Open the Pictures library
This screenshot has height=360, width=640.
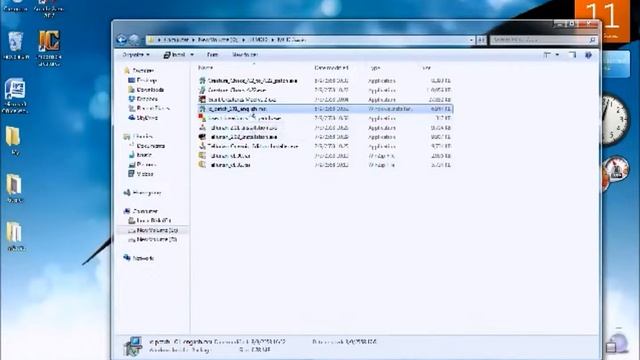click(142, 164)
